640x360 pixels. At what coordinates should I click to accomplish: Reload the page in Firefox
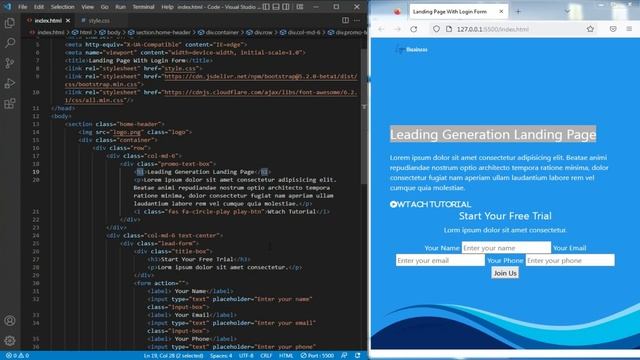[x=413, y=29]
